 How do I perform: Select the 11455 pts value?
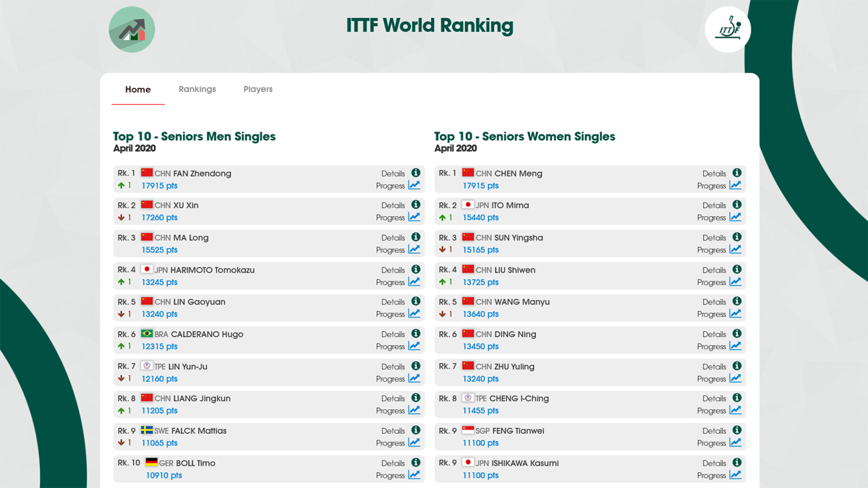coord(480,411)
